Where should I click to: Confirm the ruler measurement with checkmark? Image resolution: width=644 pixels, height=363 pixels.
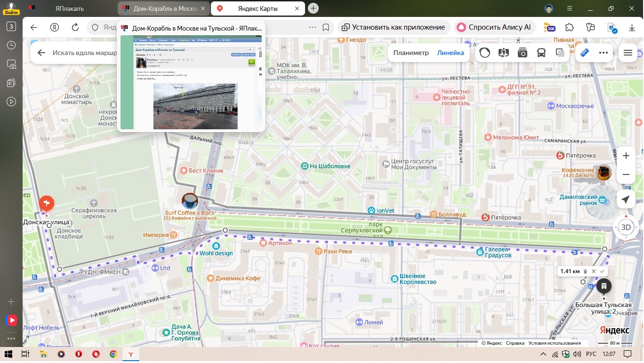(602, 271)
